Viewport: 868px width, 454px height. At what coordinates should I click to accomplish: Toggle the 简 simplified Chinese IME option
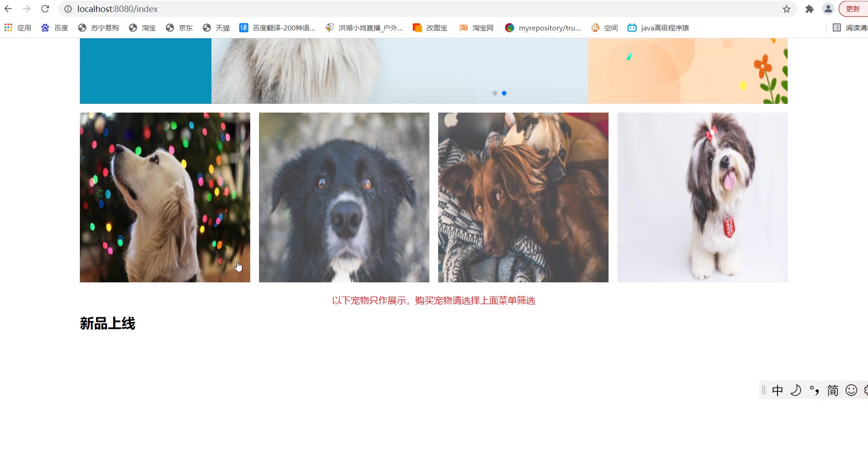833,391
